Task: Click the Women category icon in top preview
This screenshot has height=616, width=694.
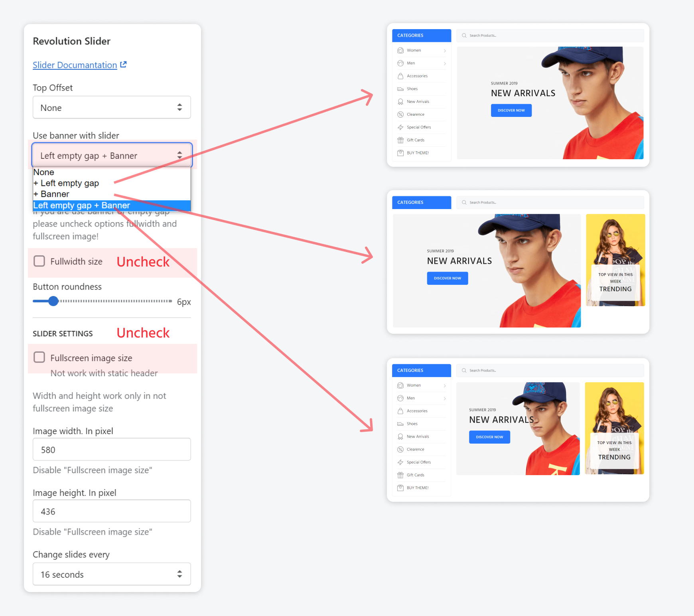Action: 400,51
